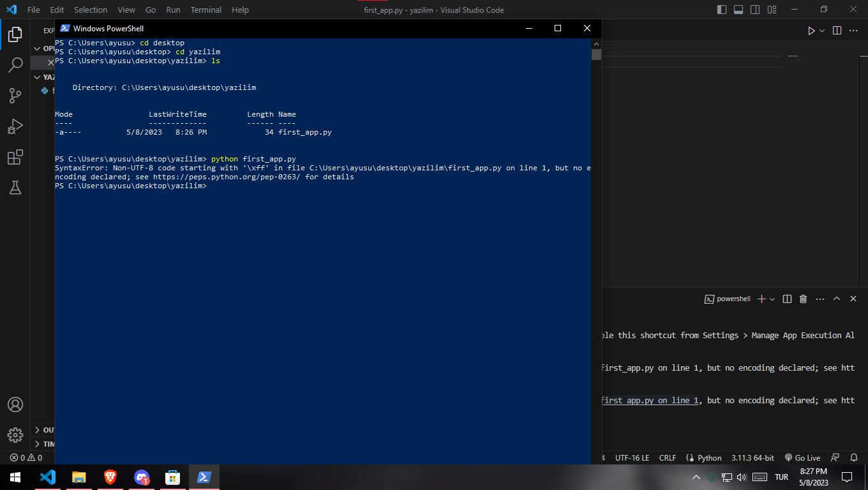This screenshot has height=490, width=868.
Task: Open the terminal panel ellipsis menu
Action: click(820, 299)
